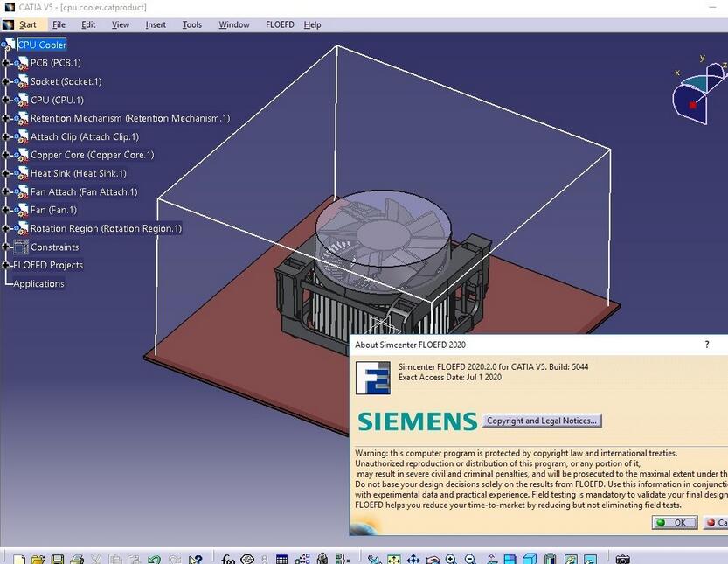Image resolution: width=728 pixels, height=564 pixels.
Task: Open the Window menu
Action: point(234,24)
